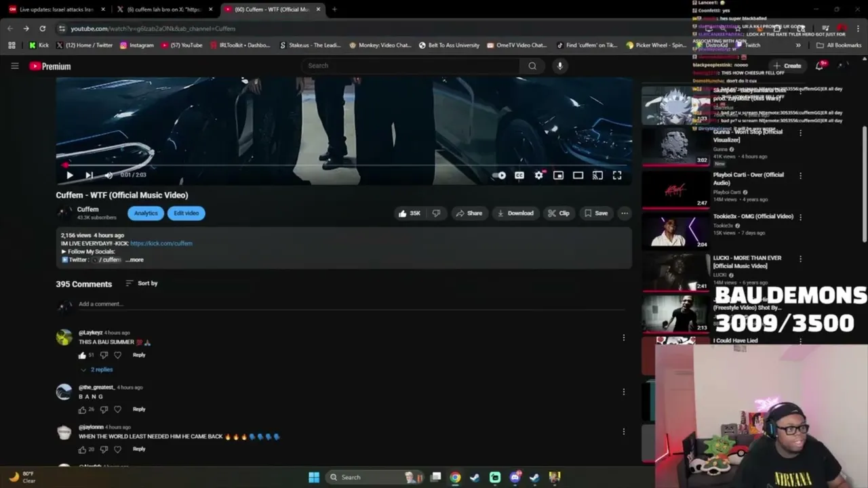Save the video to a playlist
Screen dimensions: 868x488
click(596, 213)
